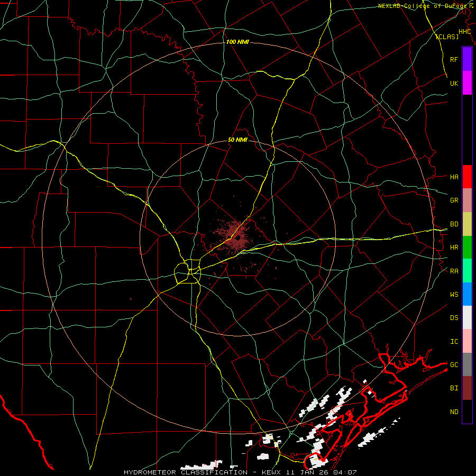Select the GR legend color block
This screenshot has width=476, height=476.
click(467, 200)
